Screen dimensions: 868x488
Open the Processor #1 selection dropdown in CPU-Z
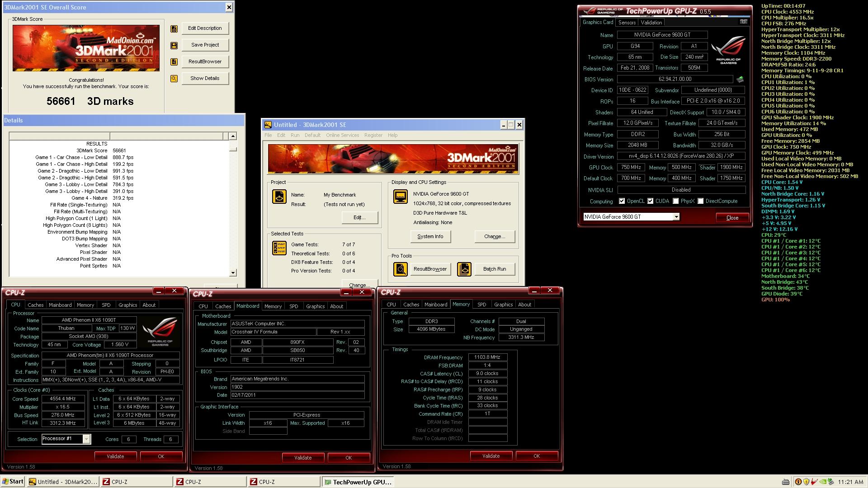86,439
